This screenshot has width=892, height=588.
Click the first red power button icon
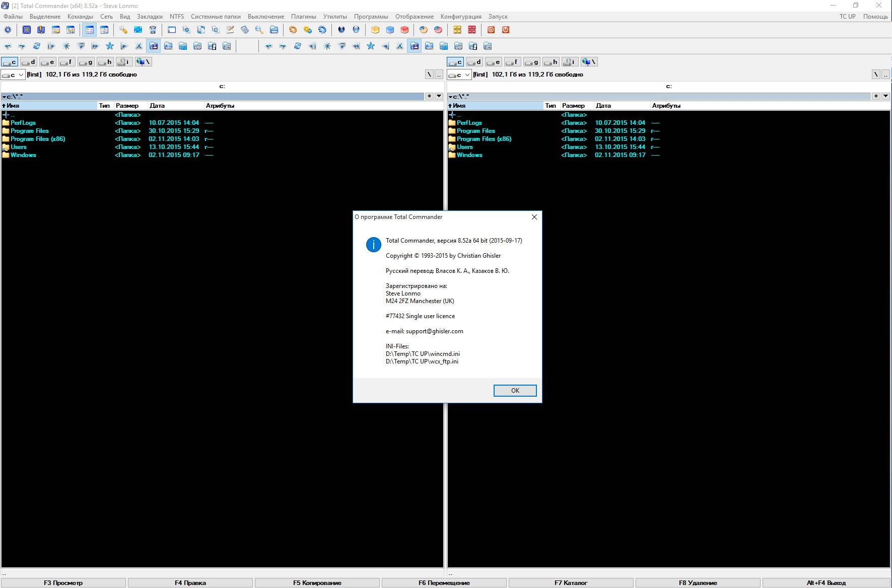[491, 30]
